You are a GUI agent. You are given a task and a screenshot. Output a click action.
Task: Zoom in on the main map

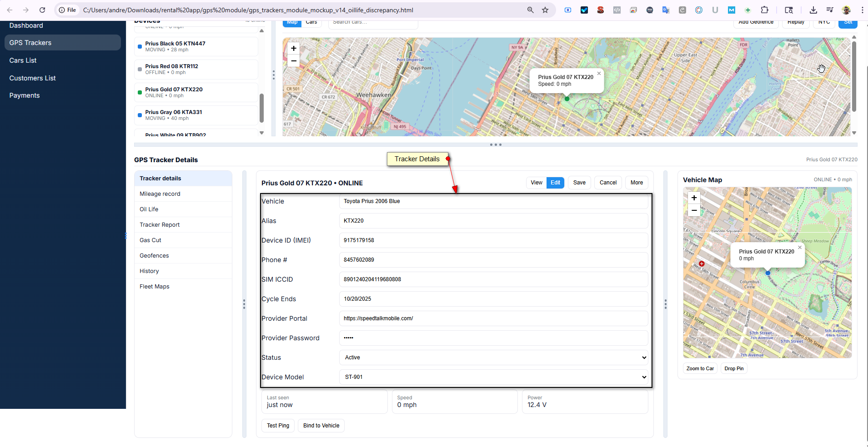point(293,49)
